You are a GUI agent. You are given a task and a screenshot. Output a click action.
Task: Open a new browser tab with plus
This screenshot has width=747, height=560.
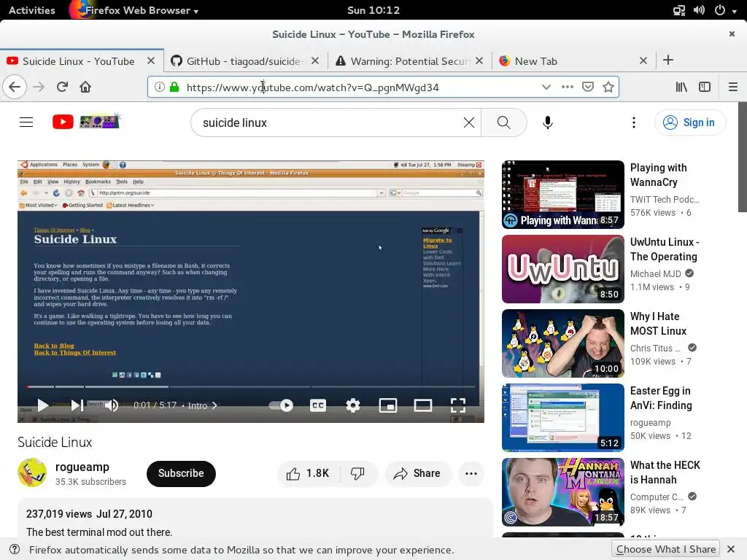click(x=668, y=60)
